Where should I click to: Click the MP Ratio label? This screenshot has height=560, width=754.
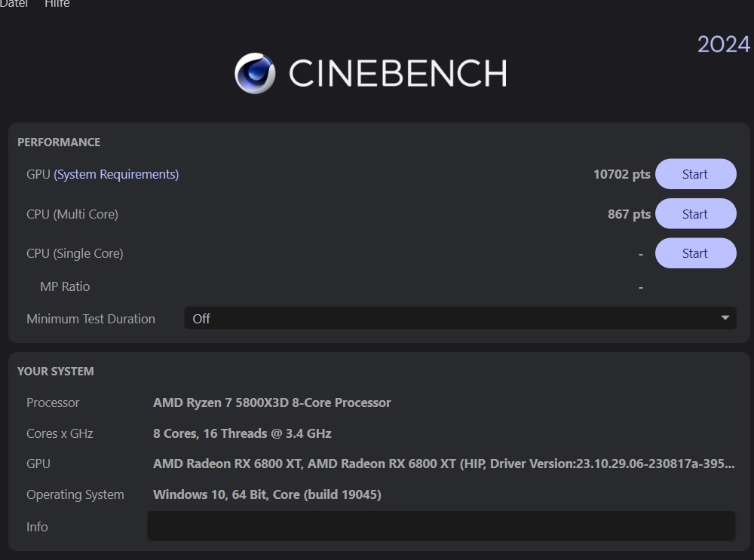point(65,286)
